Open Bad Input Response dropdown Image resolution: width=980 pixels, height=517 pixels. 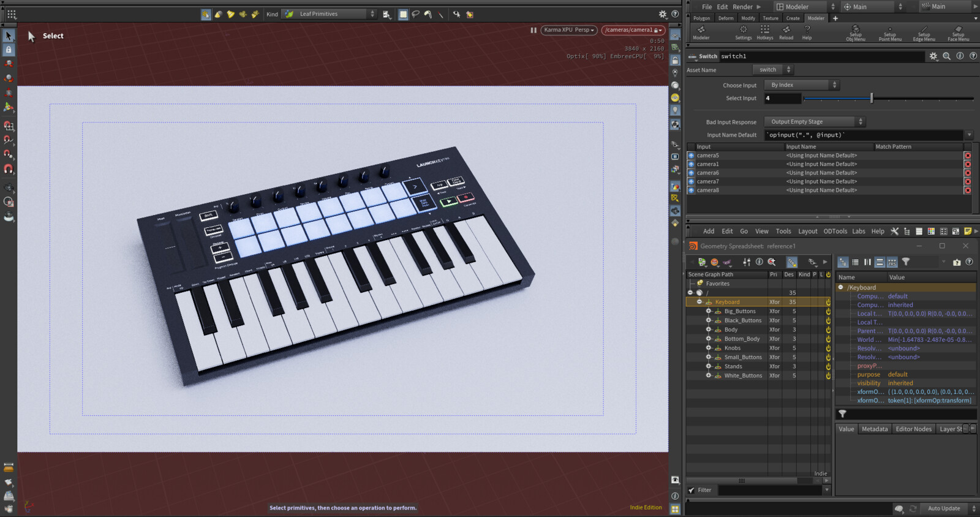click(x=815, y=122)
